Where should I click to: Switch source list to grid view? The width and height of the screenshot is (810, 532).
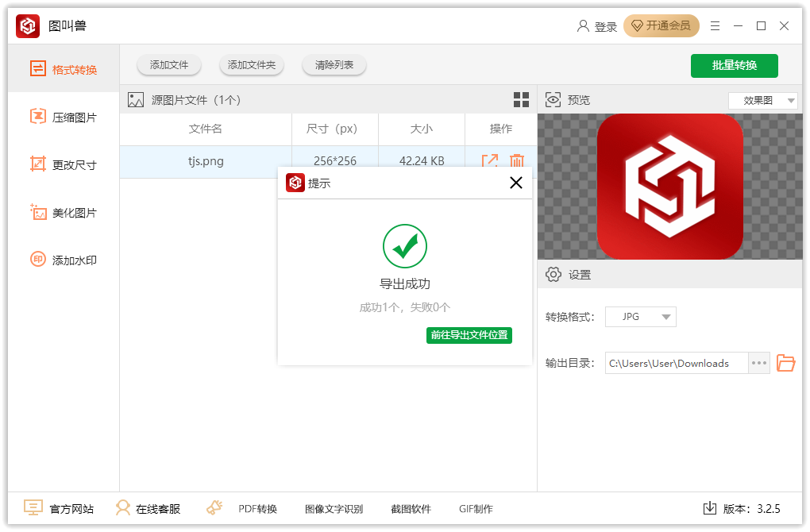tap(522, 100)
